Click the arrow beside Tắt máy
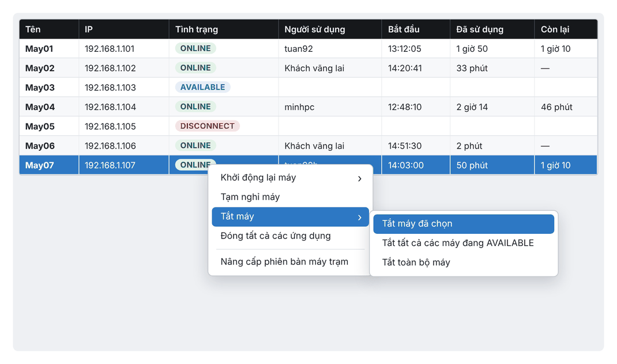 point(359,217)
